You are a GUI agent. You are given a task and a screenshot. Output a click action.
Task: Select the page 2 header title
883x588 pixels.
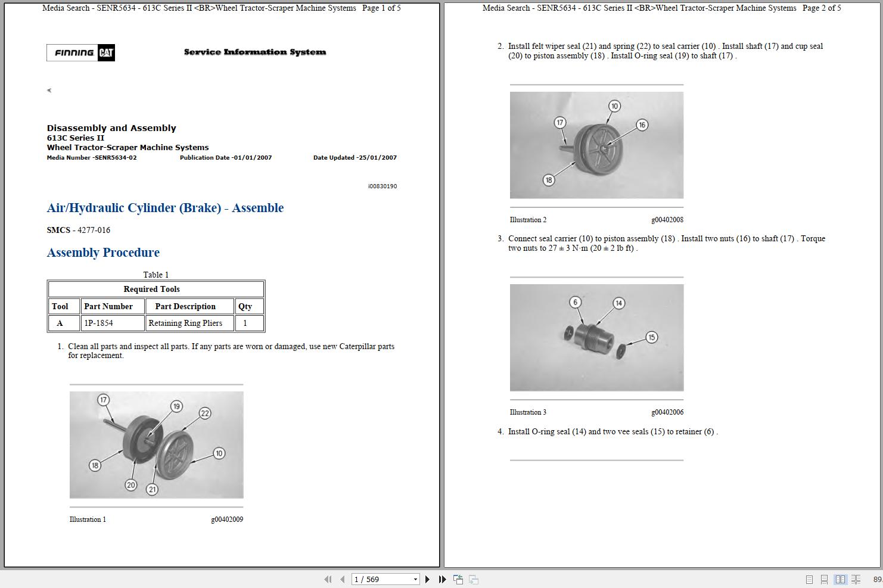tap(661, 8)
